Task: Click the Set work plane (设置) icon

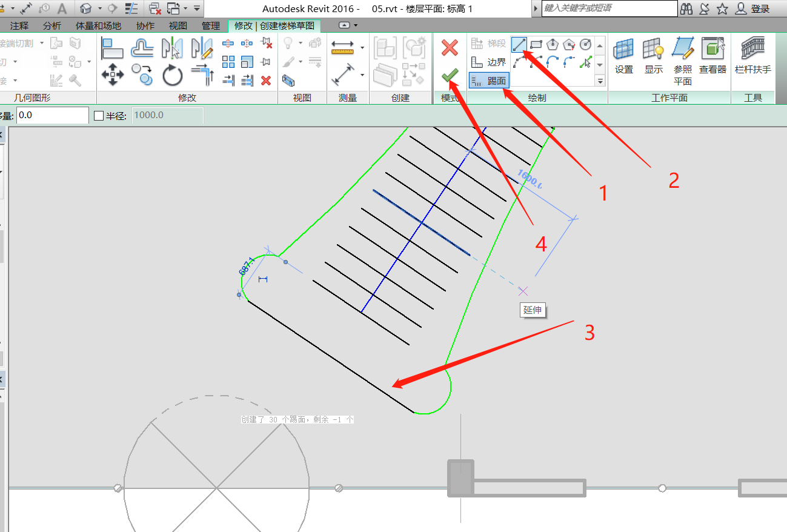Action: (624, 56)
